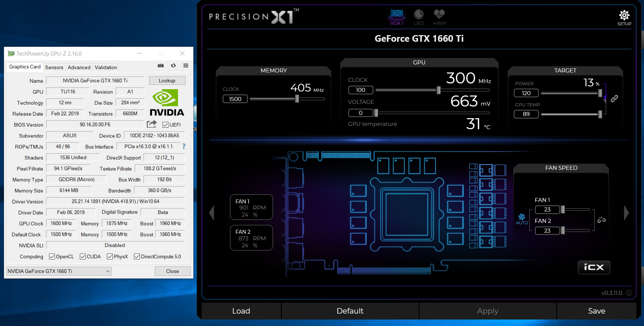Refresh GPU-Z data
The image size is (644, 326).
point(173,65)
